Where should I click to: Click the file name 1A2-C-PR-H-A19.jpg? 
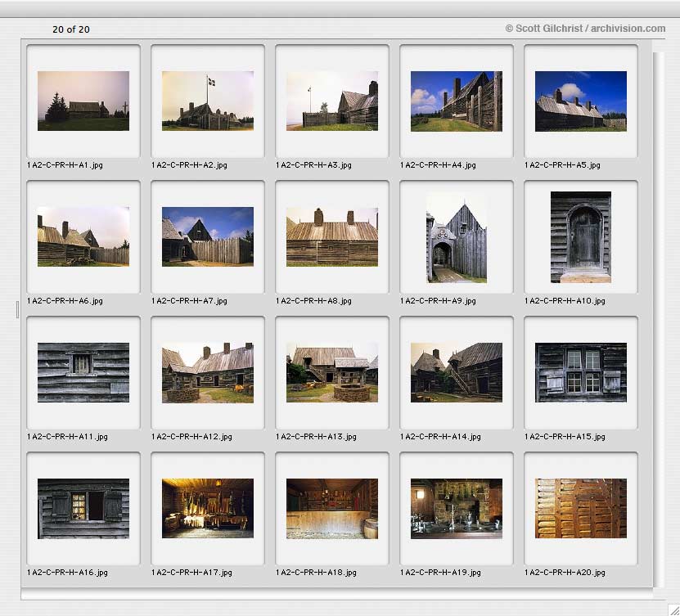[x=440, y=572]
